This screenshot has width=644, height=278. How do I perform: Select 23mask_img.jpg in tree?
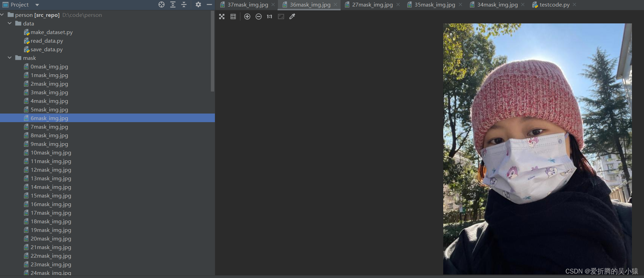(51, 264)
